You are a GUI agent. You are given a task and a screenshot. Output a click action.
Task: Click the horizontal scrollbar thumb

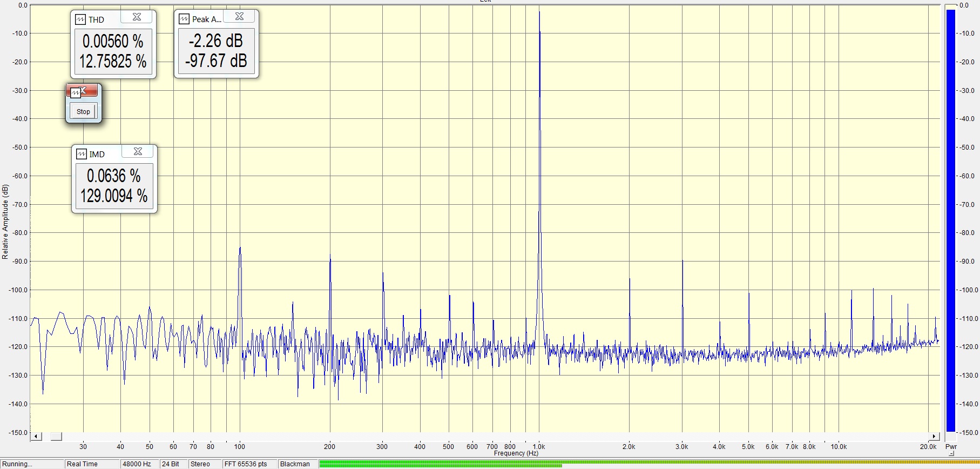[56, 436]
